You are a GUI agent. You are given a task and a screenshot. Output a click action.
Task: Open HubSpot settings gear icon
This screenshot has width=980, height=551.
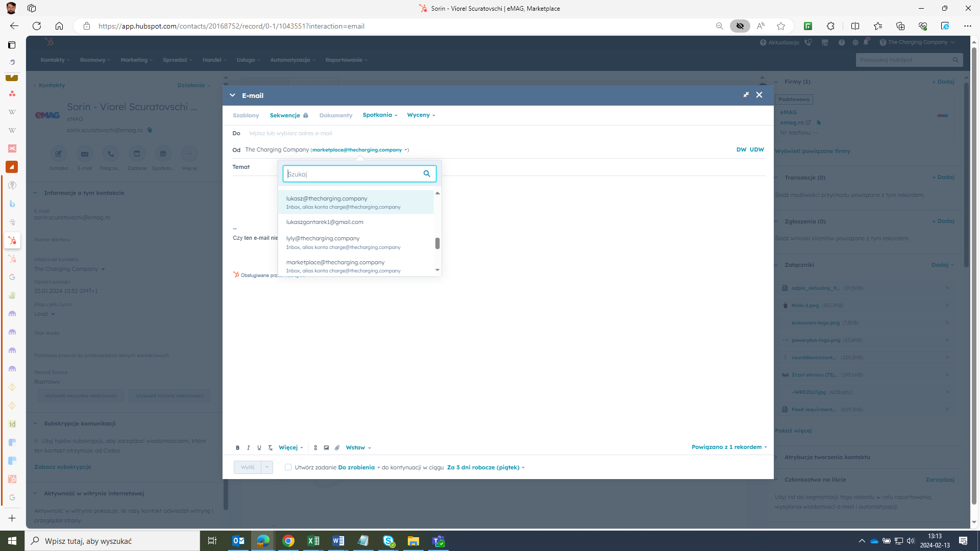coord(855,42)
